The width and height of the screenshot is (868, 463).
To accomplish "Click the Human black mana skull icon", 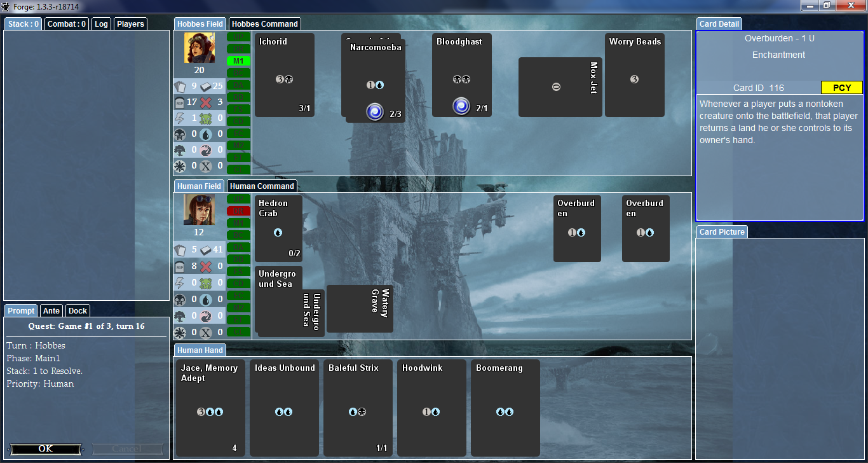I will [180, 299].
